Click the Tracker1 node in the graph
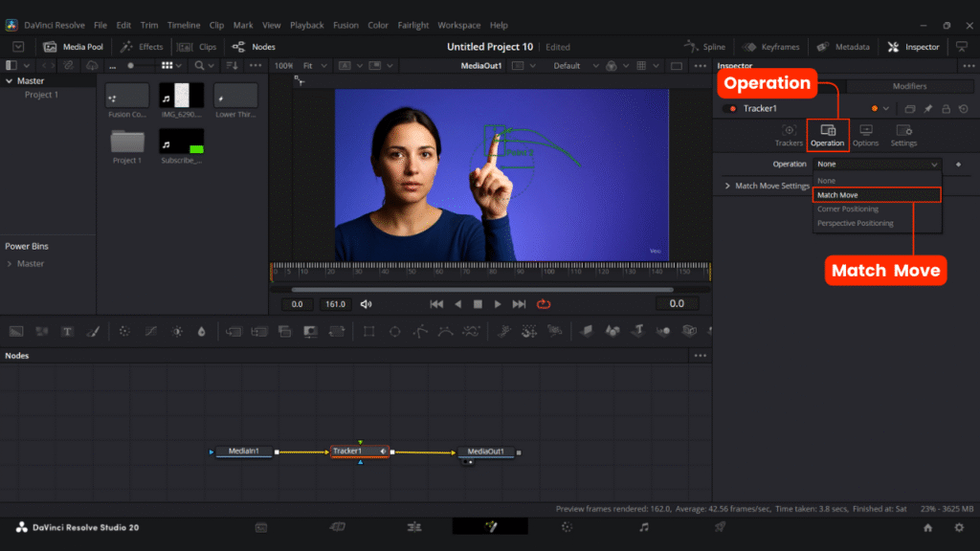980x551 pixels. point(348,452)
